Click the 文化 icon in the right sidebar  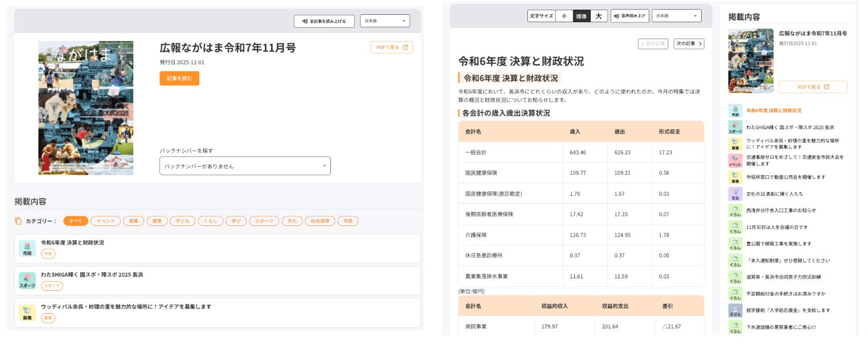pos(735,194)
